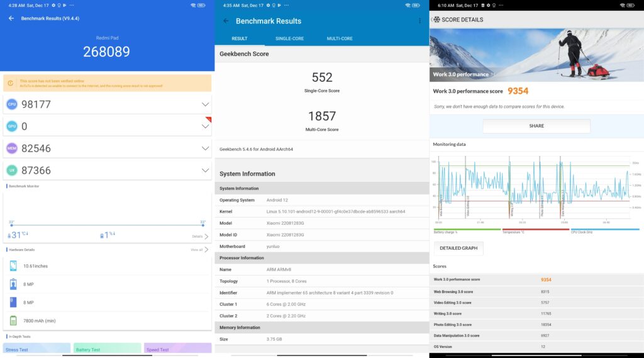Image resolution: width=644 pixels, height=358 pixels.
Task: Click the memory Size 3.75 GB row
Action: point(322,339)
